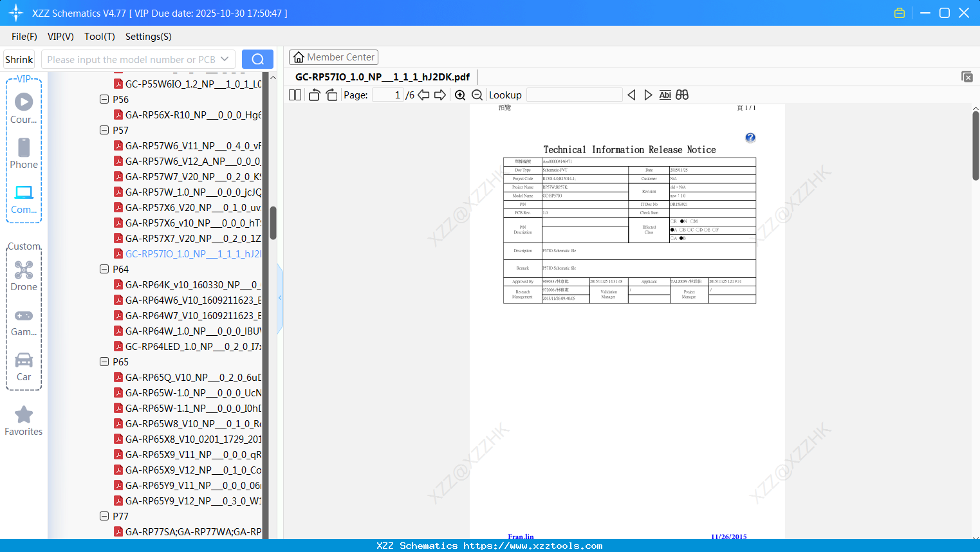Click the PDF viewer scrollbar thumb
This screenshot has height=552, width=980.
(x=975, y=145)
